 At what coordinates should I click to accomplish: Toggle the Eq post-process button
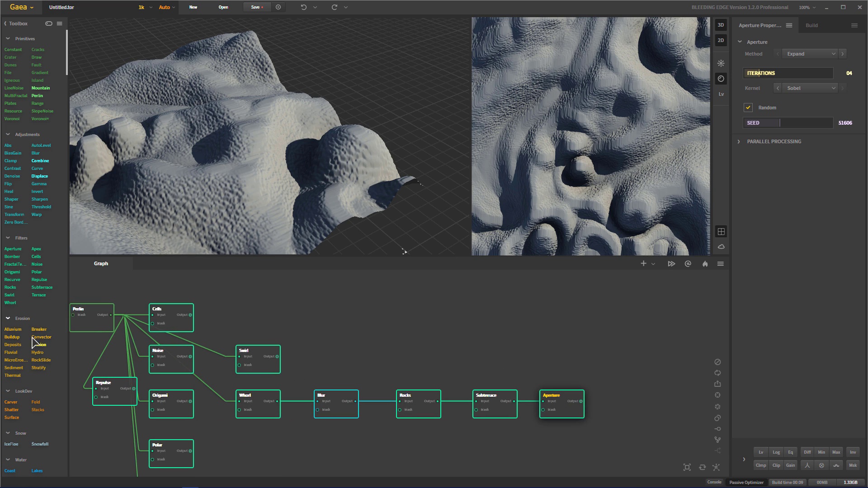point(791,452)
